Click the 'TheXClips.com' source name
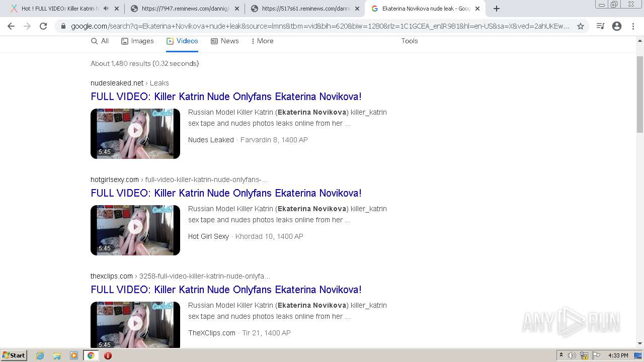Image resolution: width=644 pixels, height=362 pixels. pyautogui.click(x=212, y=333)
